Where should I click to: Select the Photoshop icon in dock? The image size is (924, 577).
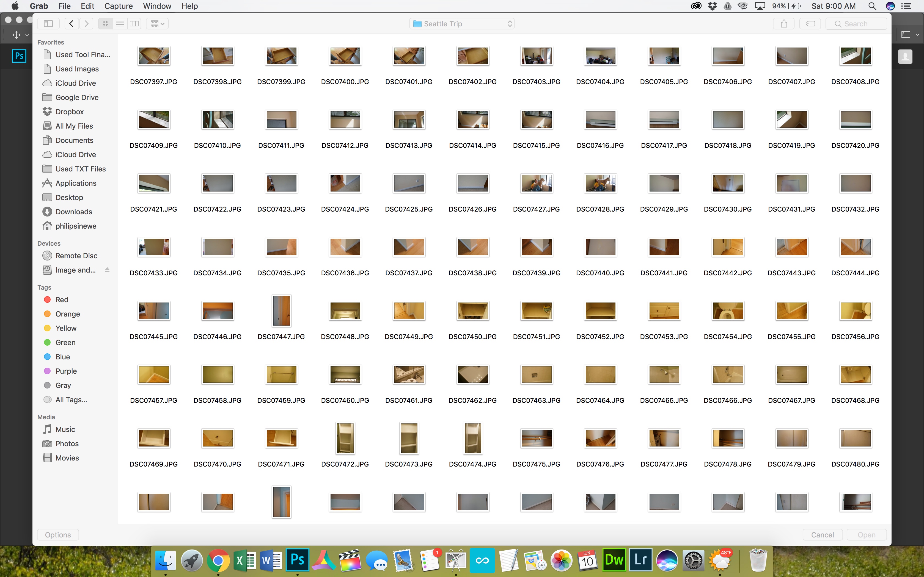click(x=298, y=560)
